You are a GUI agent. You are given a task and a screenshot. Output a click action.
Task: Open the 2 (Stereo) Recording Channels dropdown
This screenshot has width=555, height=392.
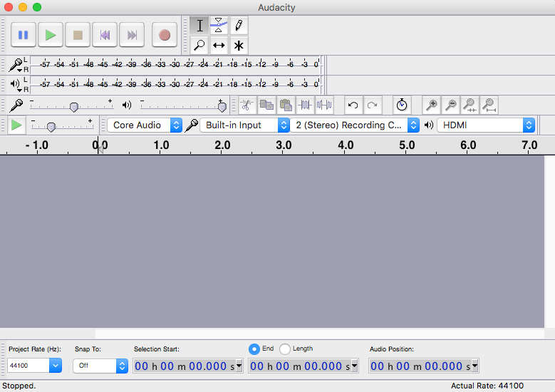tap(355, 125)
